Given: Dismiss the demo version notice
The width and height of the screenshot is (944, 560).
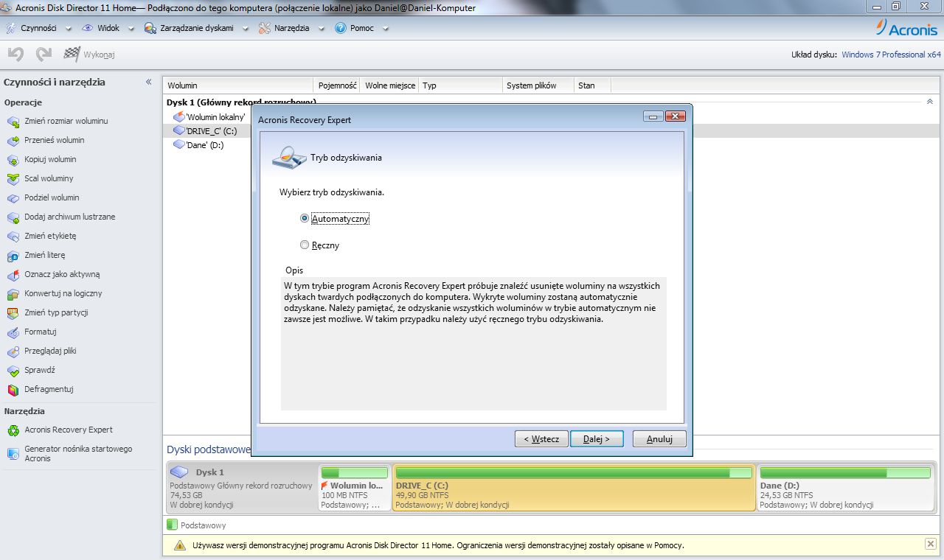Looking at the screenshot, I should (930, 544).
